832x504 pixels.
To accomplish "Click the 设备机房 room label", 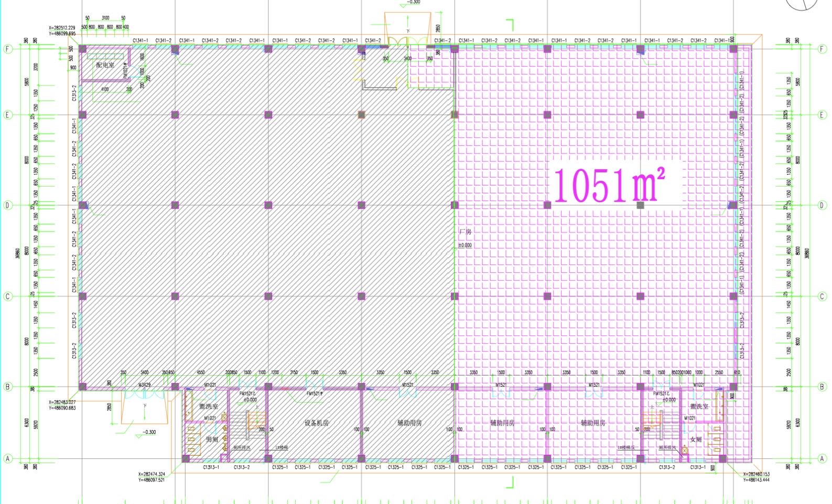I will coord(317,423).
